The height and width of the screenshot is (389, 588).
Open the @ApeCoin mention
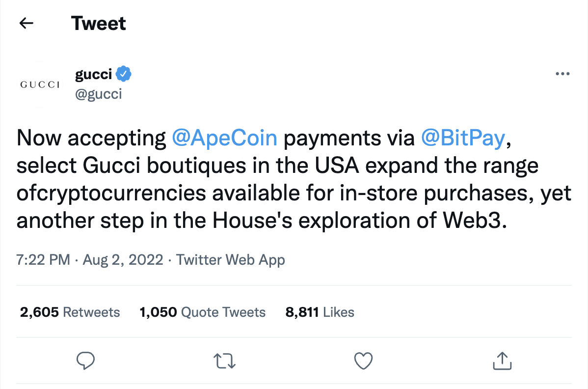(x=224, y=138)
